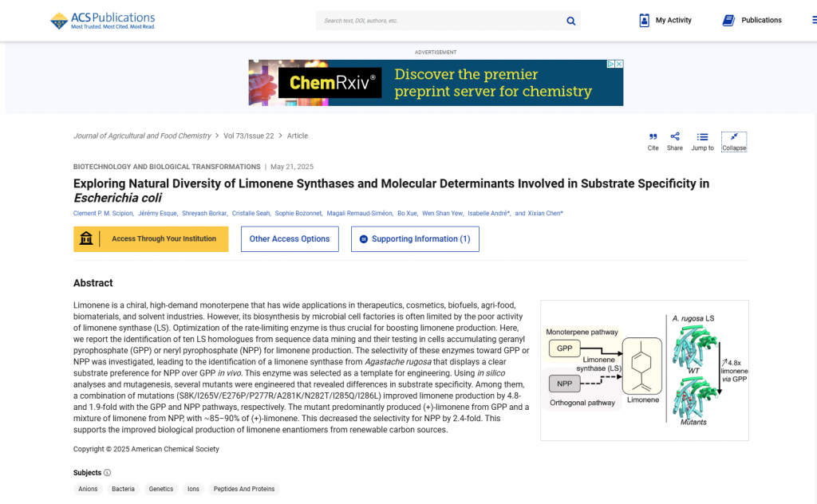Image resolution: width=817 pixels, height=504 pixels.
Task: Select the Bacteria subject tag
Action: pyautogui.click(x=123, y=489)
